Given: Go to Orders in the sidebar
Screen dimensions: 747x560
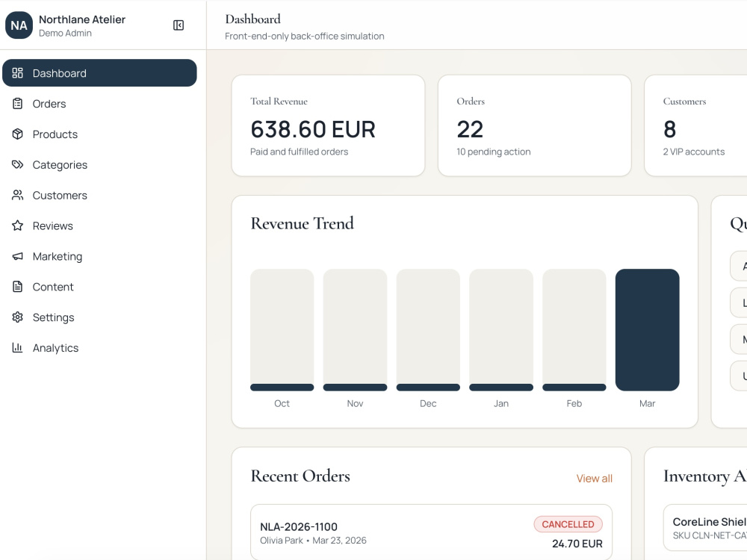Looking at the screenshot, I should (x=99, y=103).
